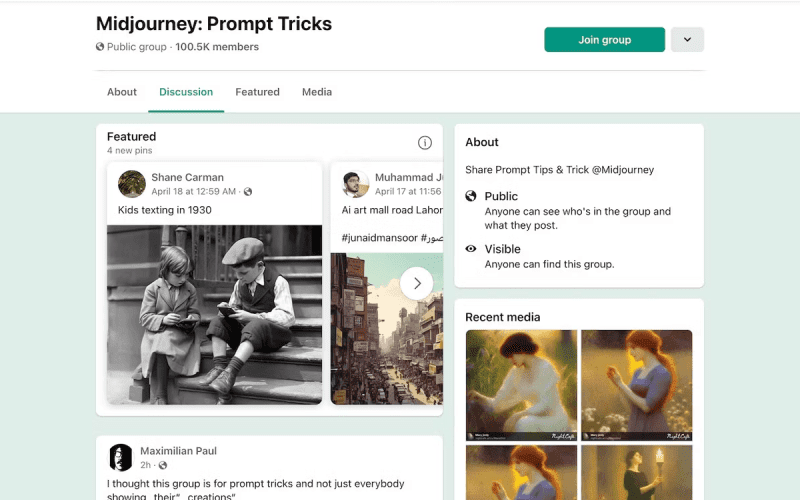Open recent media woman in blue dress

point(637,385)
